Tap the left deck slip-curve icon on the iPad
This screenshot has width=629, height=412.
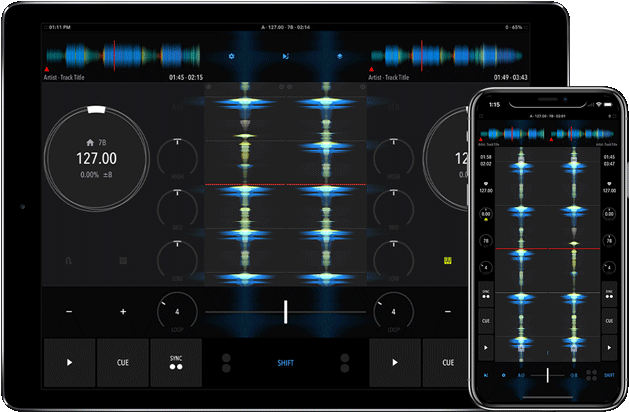tap(69, 261)
